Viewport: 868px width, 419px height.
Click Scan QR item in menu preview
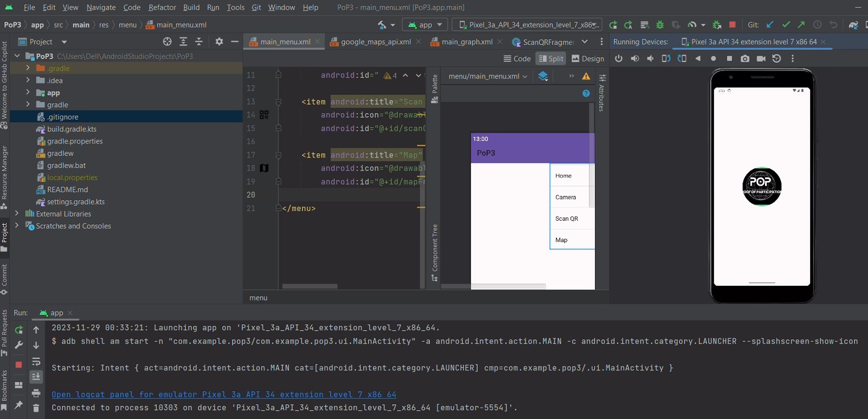(567, 219)
